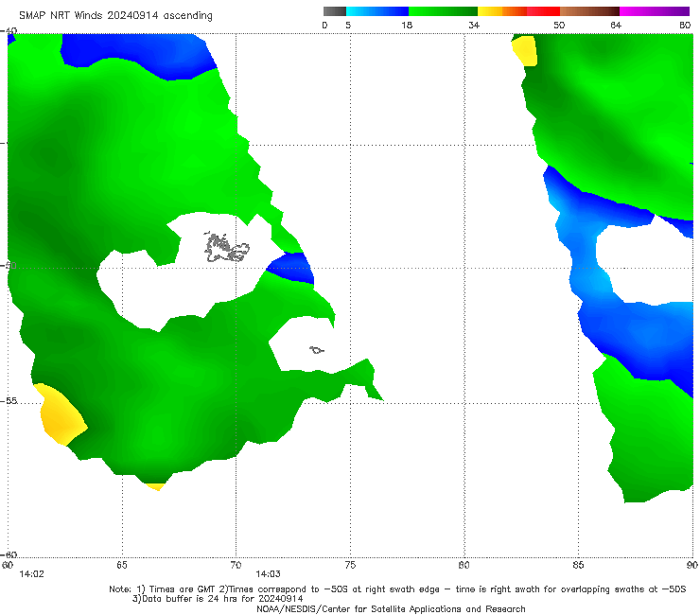Click the small blue wedge east of Kerguelen
This screenshot has width=700, height=615.
pos(293,267)
